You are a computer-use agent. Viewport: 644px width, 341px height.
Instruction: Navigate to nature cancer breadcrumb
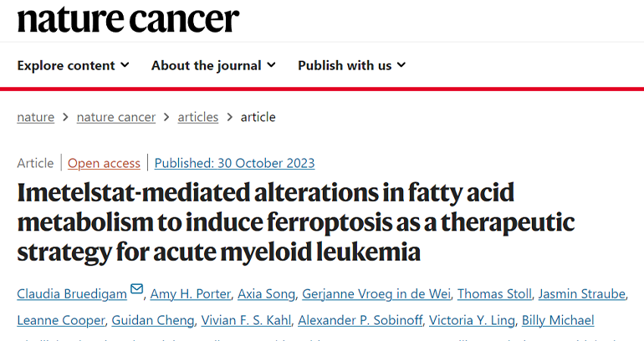[x=116, y=117]
